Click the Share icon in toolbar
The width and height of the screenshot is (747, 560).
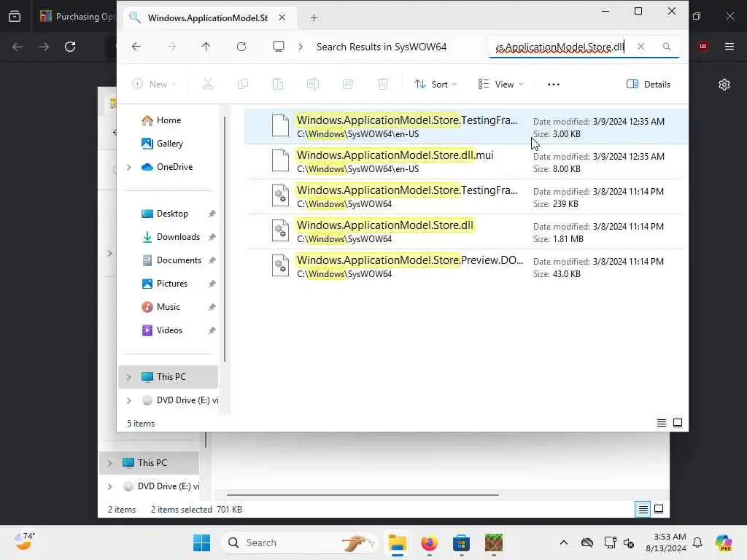[x=348, y=85]
